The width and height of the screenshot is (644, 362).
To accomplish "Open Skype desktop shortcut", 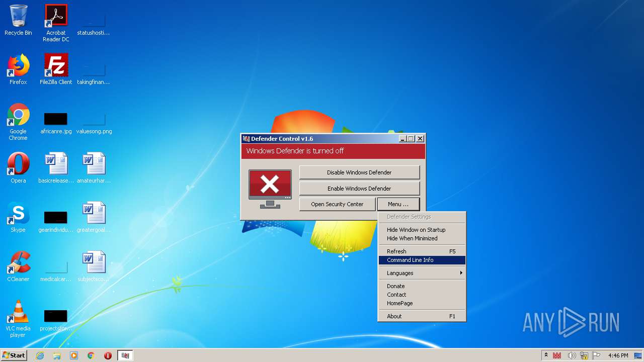I will click(18, 217).
